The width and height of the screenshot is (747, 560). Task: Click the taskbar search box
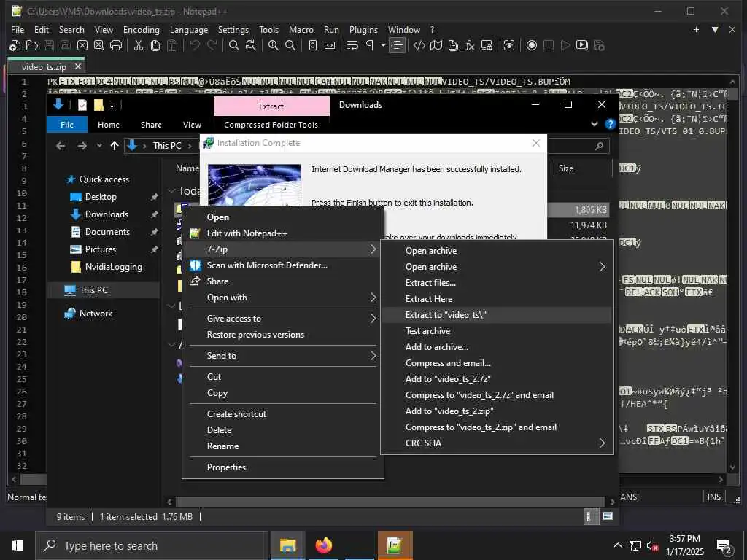tap(152, 545)
